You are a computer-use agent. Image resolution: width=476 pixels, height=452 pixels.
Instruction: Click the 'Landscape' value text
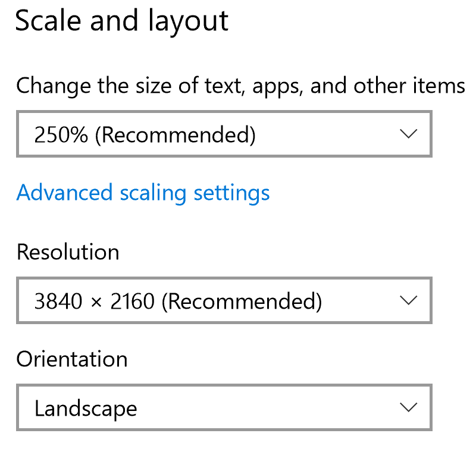pyautogui.click(x=86, y=409)
